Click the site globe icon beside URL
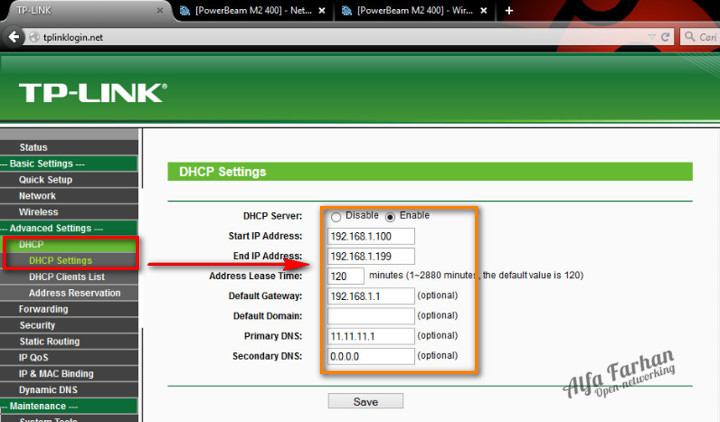The width and height of the screenshot is (720, 422). point(34,37)
